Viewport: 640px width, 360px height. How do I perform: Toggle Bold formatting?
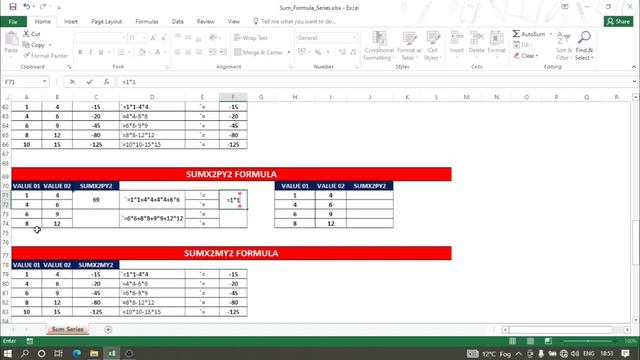(x=80, y=52)
